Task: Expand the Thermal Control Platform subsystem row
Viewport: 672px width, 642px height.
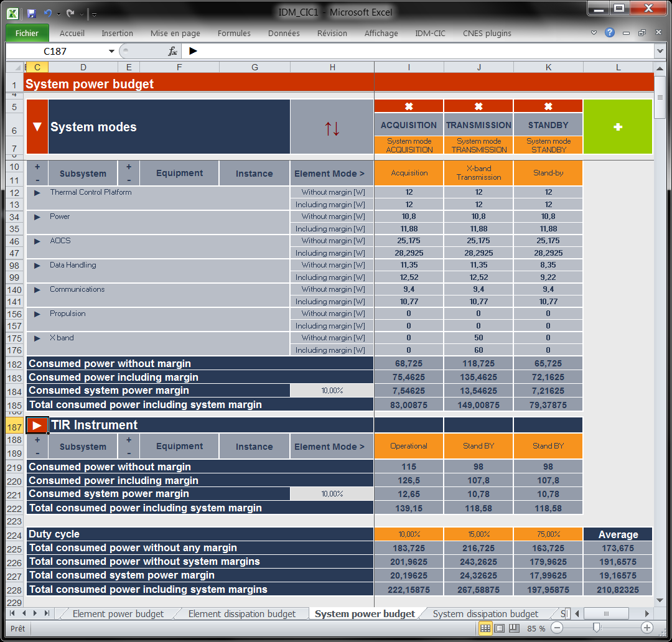Action: click(36, 192)
